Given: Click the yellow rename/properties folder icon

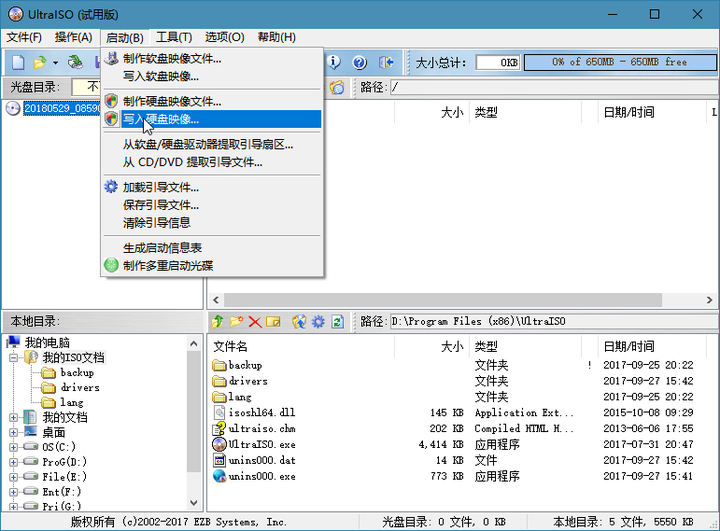Looking at the screenshot, I should coord(273,322).
